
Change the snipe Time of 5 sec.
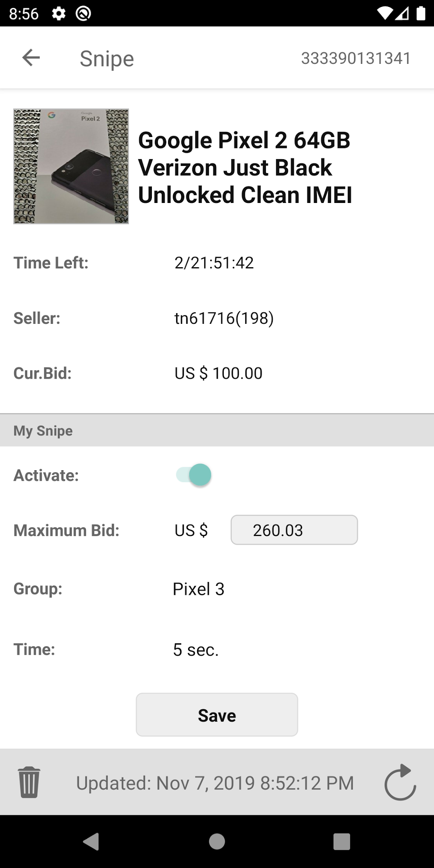(196, 650)
